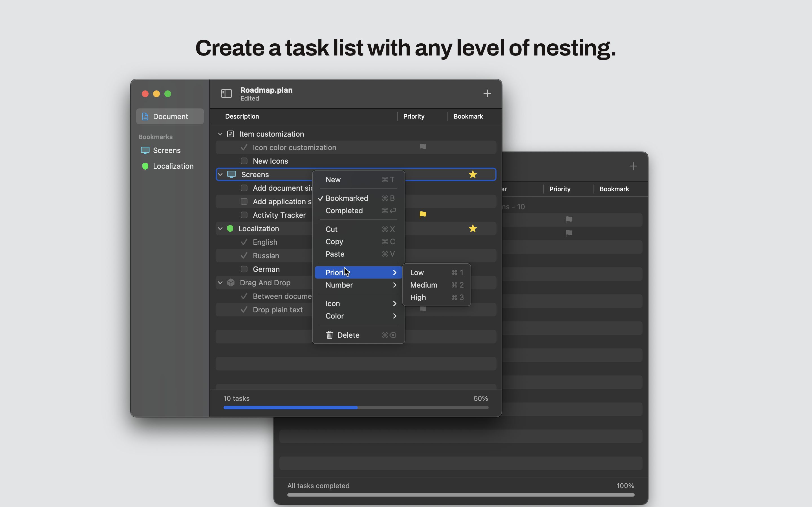Open Localization bookmark in sidebar
Viewport: 812px width, 507px height.
point(173,166)
